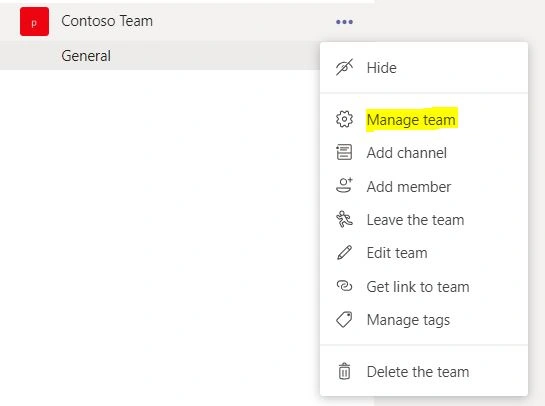Click the Add channel icon
The height and width of the screenshot is (406, 545).
344,152
